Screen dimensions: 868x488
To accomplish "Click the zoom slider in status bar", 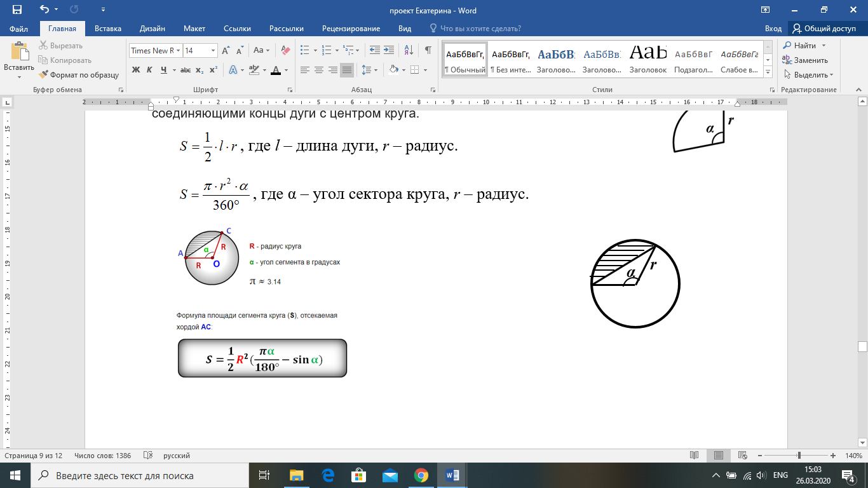I will [799, 456].
